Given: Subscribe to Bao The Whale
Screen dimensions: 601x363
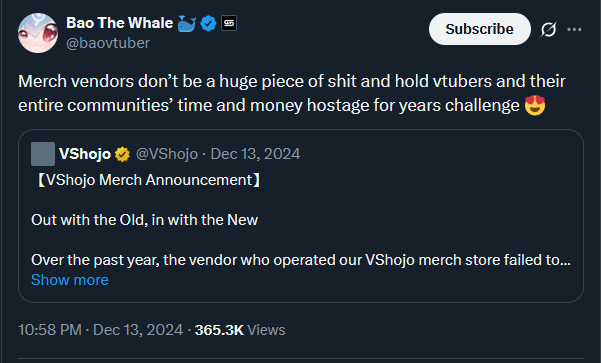Looking at the screenshot, I should [x=479, y=29].
